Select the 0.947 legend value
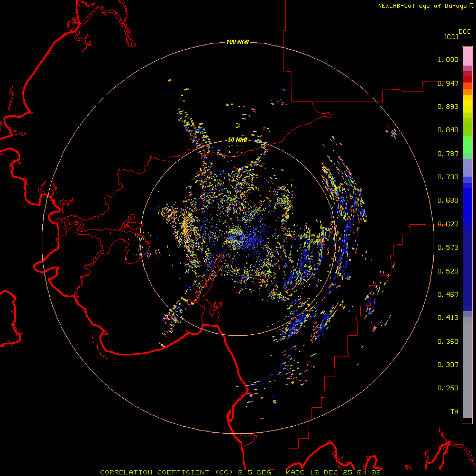 448,83
